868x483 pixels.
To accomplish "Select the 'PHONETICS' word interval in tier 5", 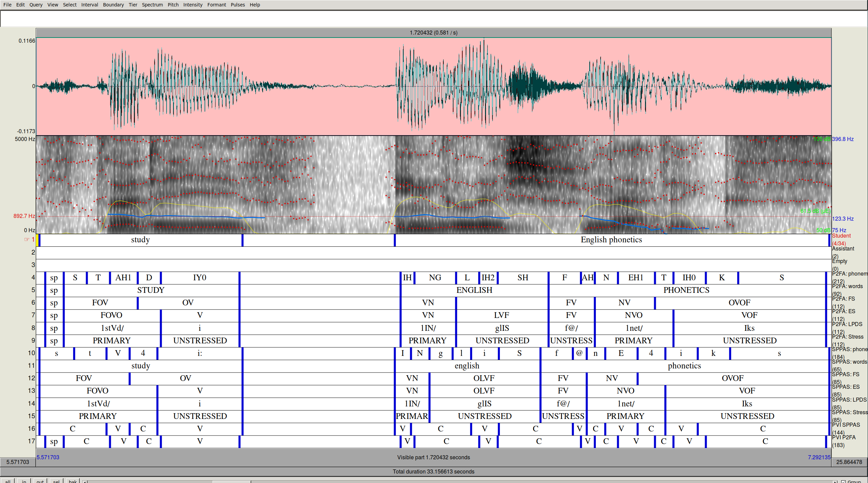I will point(687,290).
